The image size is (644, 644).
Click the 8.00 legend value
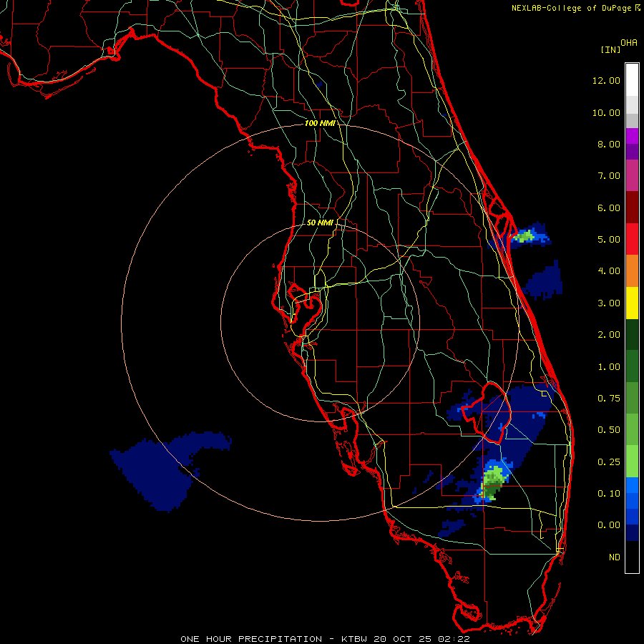609,144
